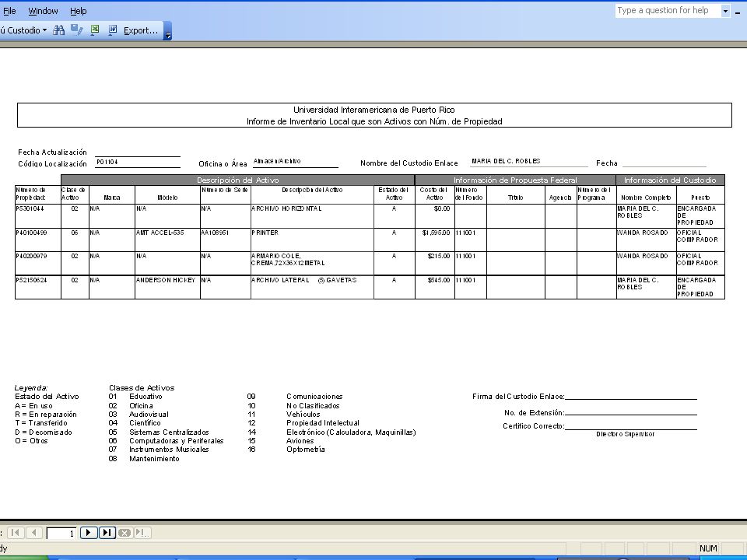This screenshot has height=560, width=747.
Task: Click property number 'P40200979'
Action: tap(31, 256)
